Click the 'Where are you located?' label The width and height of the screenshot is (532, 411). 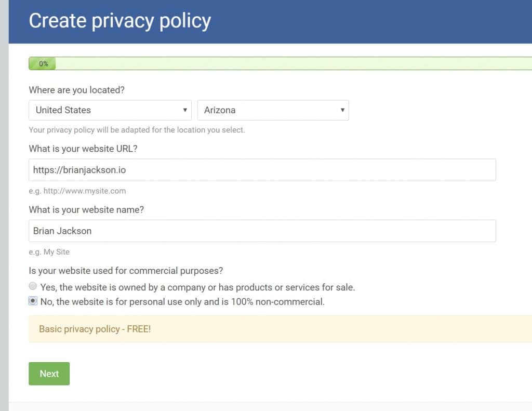(x=76, y=90)
